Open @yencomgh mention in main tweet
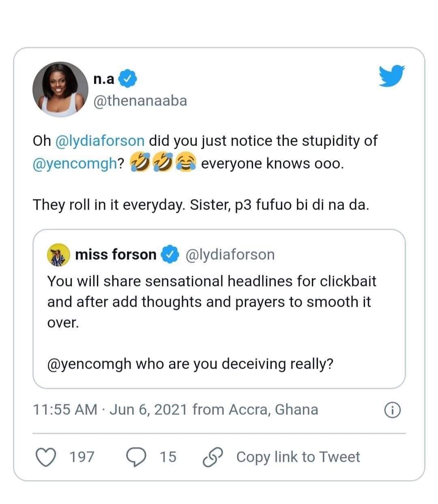The width and height of the screenshot is (438, 504). click(75, 164)
